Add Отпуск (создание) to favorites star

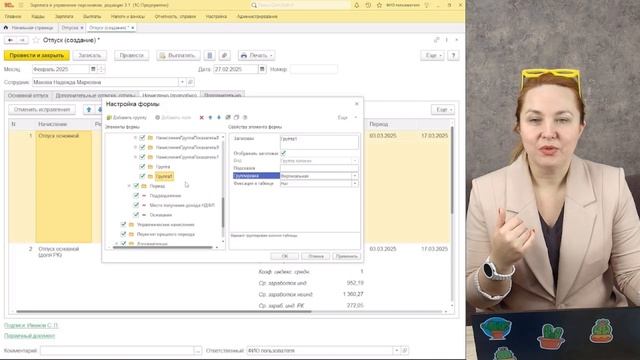pos(36,40)
